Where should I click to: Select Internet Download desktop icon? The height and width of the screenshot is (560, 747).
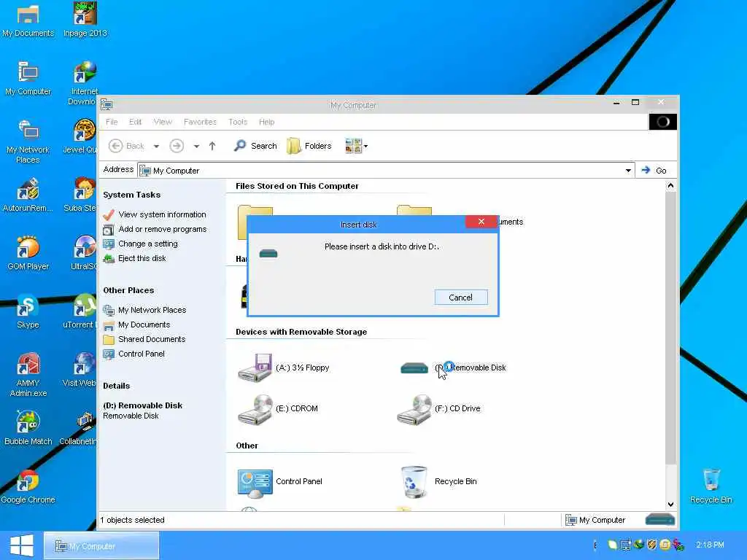coord(82,83)
